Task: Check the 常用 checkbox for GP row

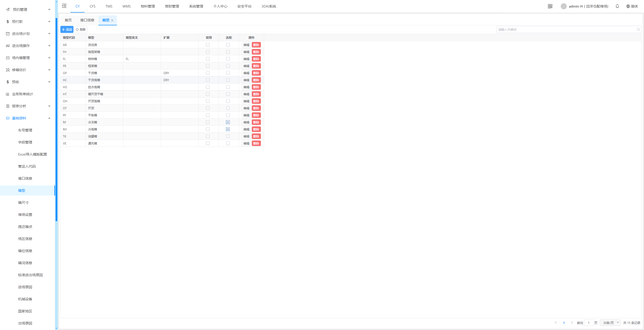Action: (208, 73)
